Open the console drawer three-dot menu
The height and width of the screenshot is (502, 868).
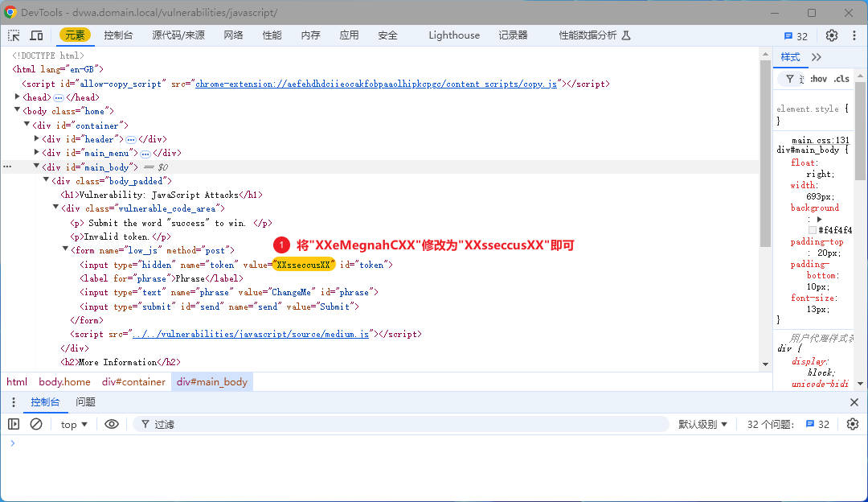coord(14,402)
